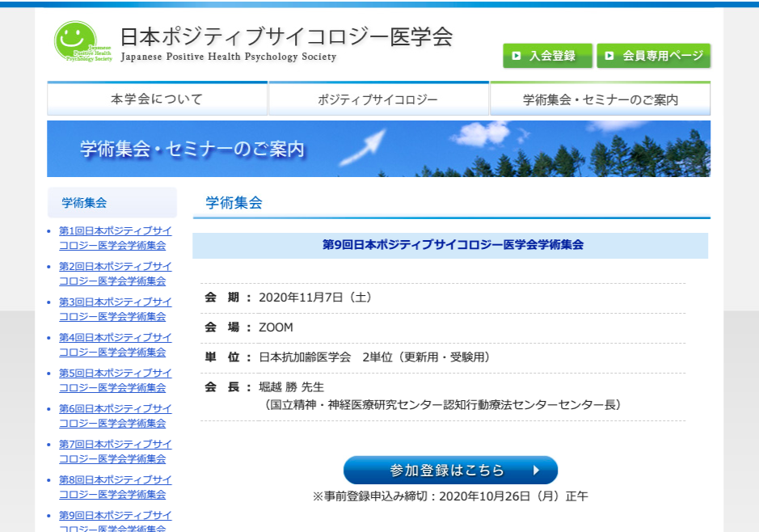Image resolution: width=759 pixels, height=532 pixels.
Task: Click the 入会登録 button
Action: [x=547, y=56]
